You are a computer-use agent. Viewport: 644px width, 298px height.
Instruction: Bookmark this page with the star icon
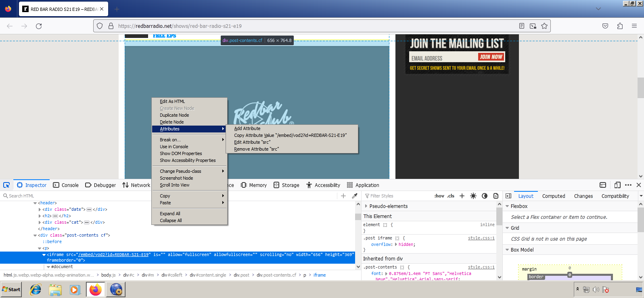pyautogui.click(x=544, y=26)
